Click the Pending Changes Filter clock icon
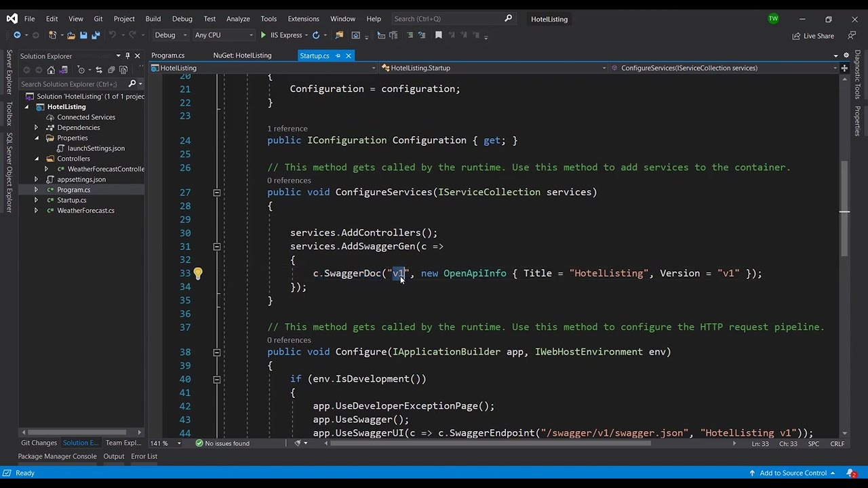The width and height of the screenshot is (868, 488). (x=81, y=70)
